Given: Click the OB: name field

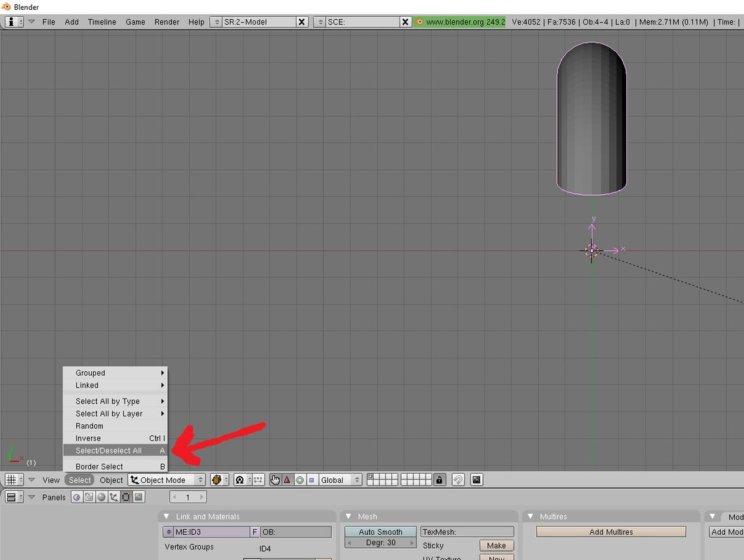Looking at the screenshot, I should pos(296,532).
